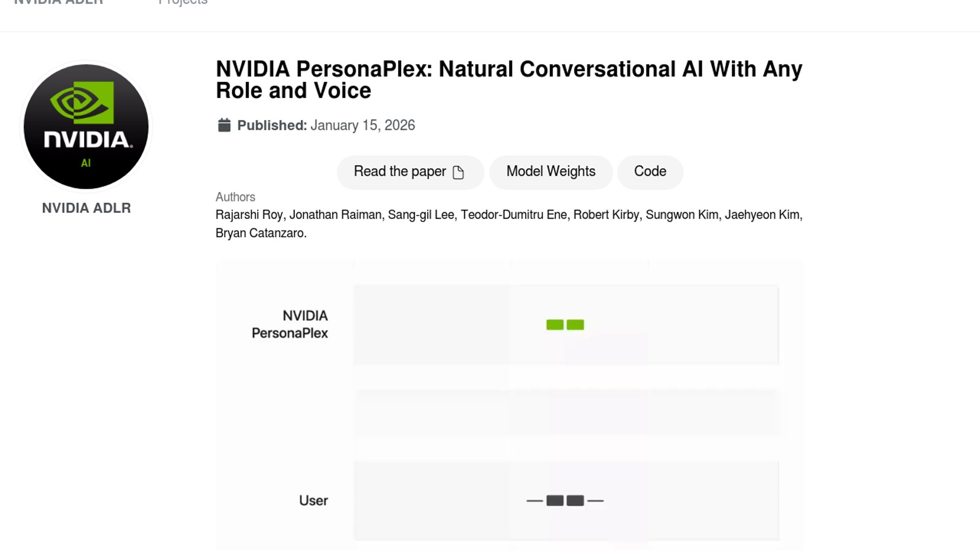Click the green PersonaPlex audio bars
The image size is (980, 551).
(565, 325)
